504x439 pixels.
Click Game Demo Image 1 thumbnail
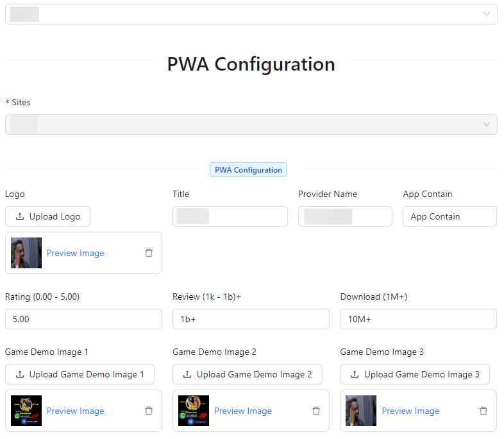[x=26, y=411]
